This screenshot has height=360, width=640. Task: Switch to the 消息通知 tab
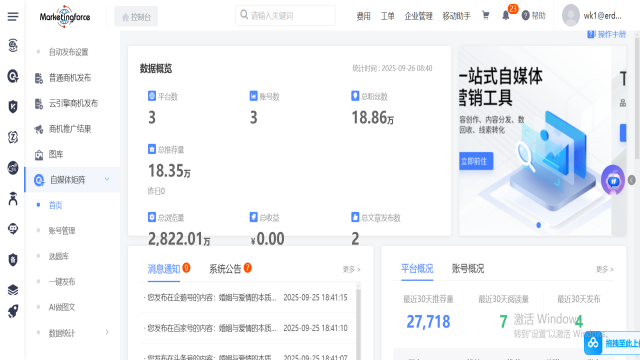click(164, 269)
